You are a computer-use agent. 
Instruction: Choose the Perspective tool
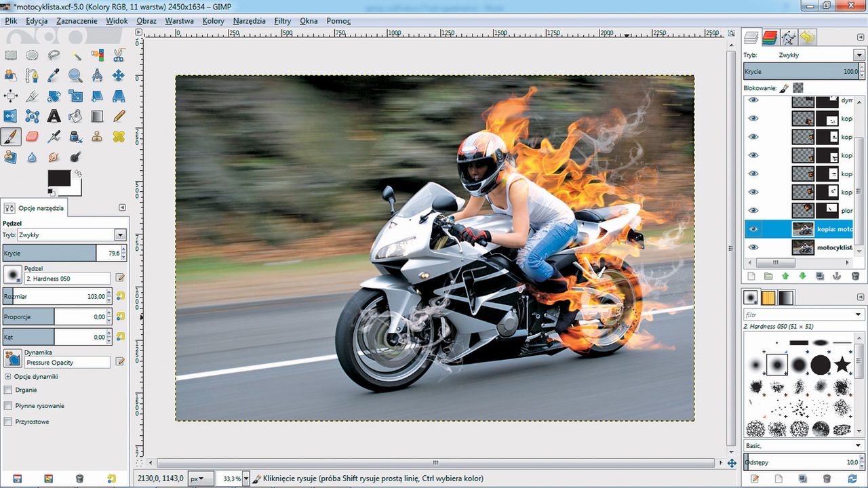click(119, 96)
